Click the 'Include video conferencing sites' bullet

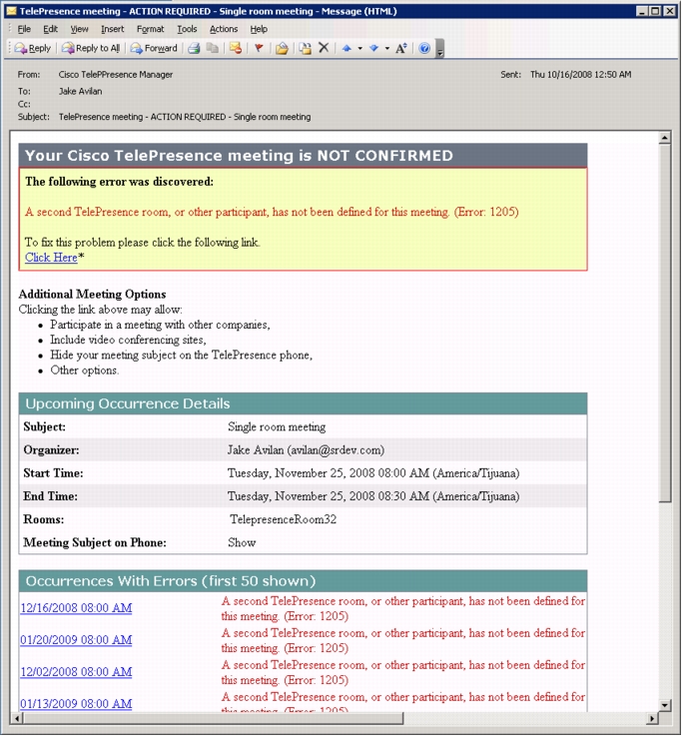click(128, 340)
